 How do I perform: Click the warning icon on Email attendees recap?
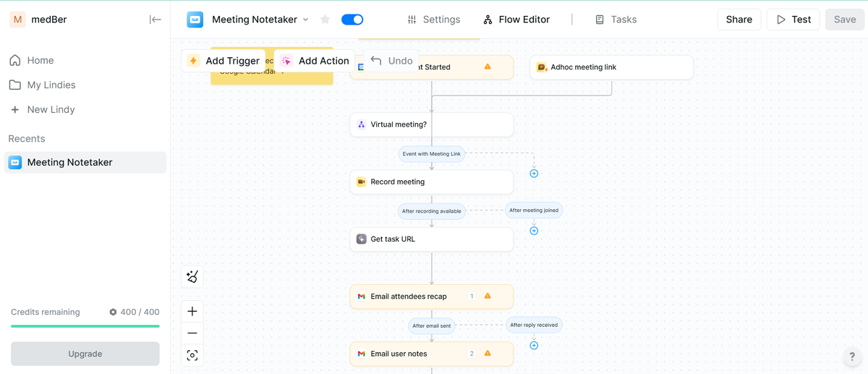click(488, 296)
